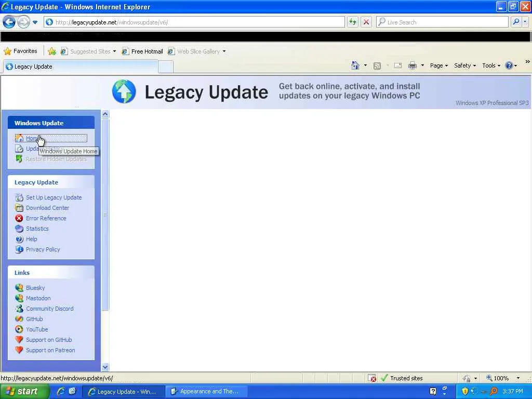Open the recent pages dropdown arrow
Screen dimensions: 532x399
(x=35, y=22)
